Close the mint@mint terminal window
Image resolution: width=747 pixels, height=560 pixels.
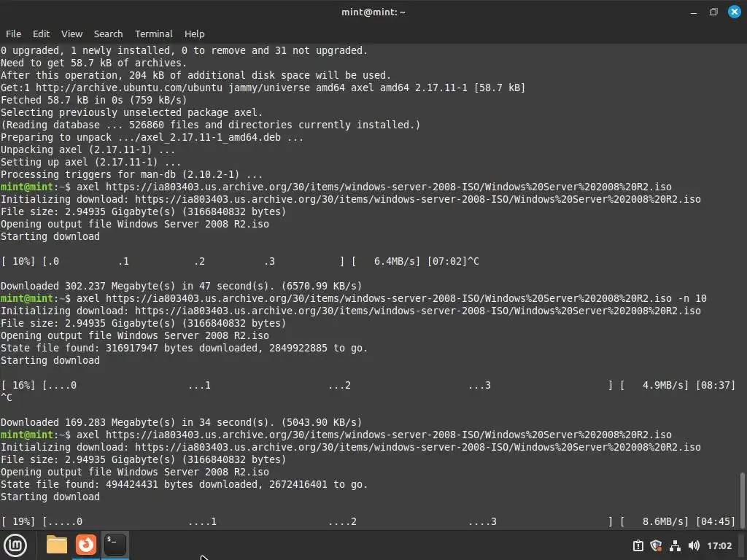click(x=735, y=12)
